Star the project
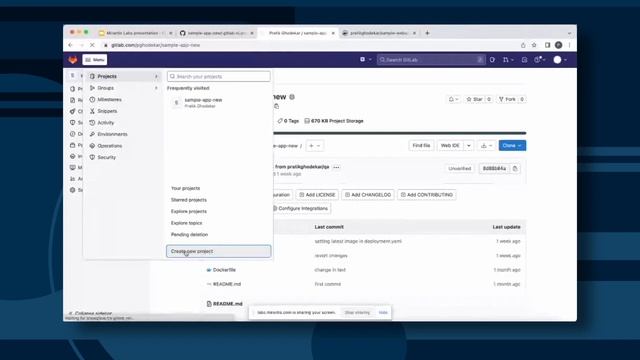The height and width of the screenshot is (360, 640). [x=474, y=99]
